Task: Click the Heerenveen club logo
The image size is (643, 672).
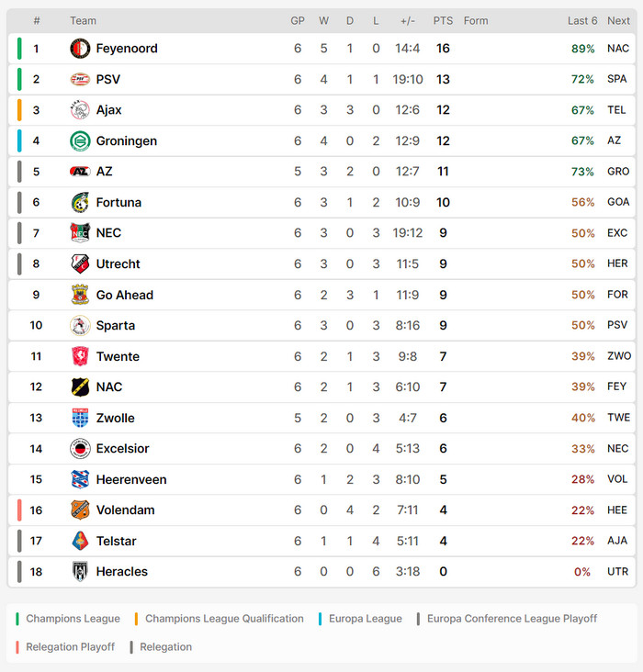Action: point(80,479)
